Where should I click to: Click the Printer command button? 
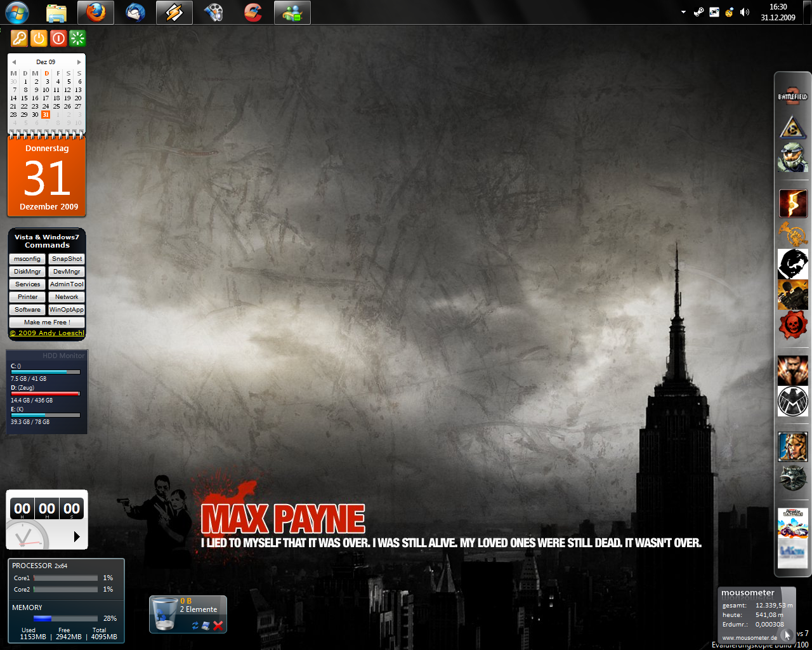pyautogui.click(x=27, y=297)
